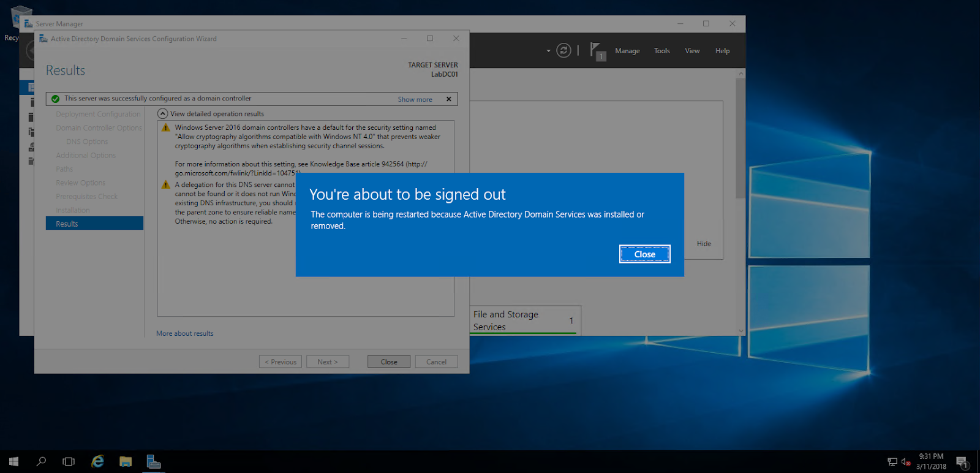Click the Next button in the wizard
Viewport: 980px width, 473px height.
(x=328, y=361)
